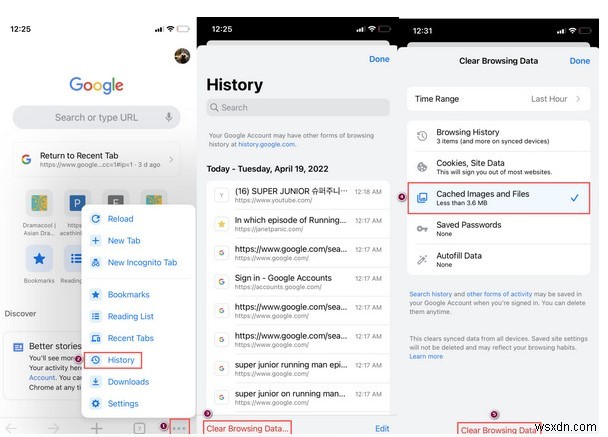Open the Sign in - Google Accounts entry
Viewport: 608px width, 437px height.
[x=298, y=282]
